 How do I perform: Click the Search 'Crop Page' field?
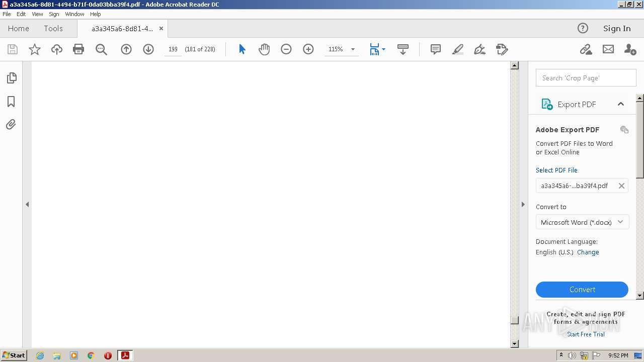tap(586, 78)
